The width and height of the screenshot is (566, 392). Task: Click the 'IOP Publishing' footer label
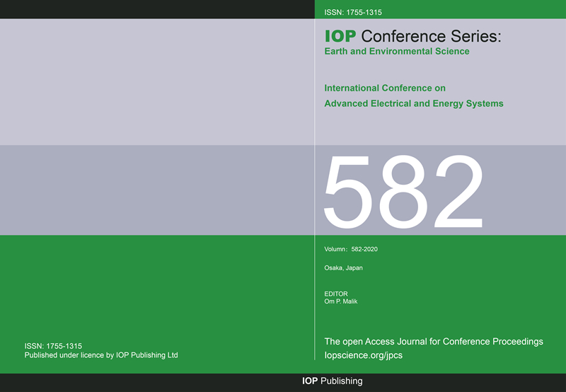coord(332,381)
